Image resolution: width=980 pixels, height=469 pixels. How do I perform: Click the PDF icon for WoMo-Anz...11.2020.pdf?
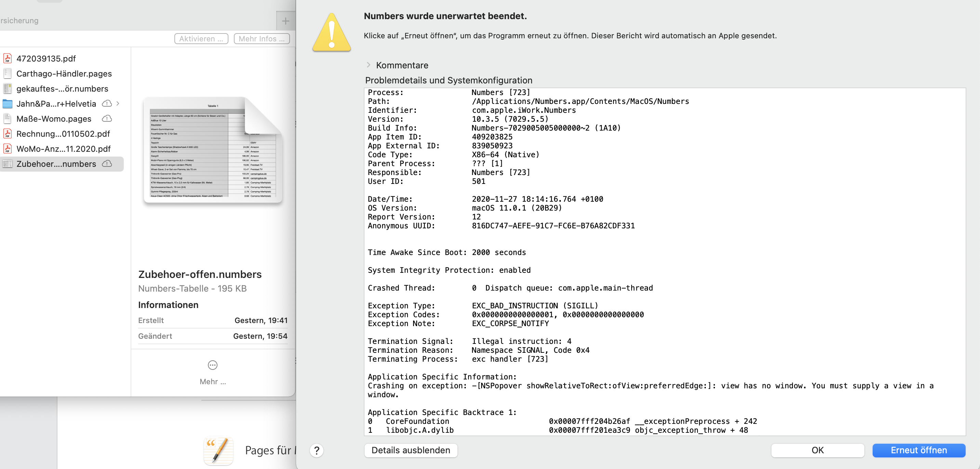tap(7, 149)
